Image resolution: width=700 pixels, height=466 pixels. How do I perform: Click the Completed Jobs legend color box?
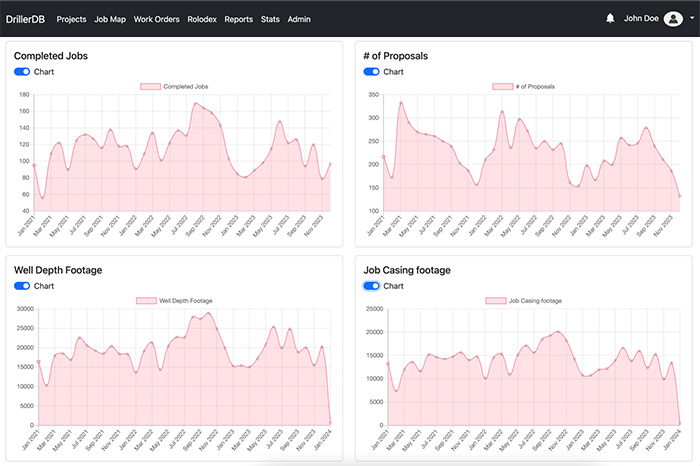pos(150,87)
